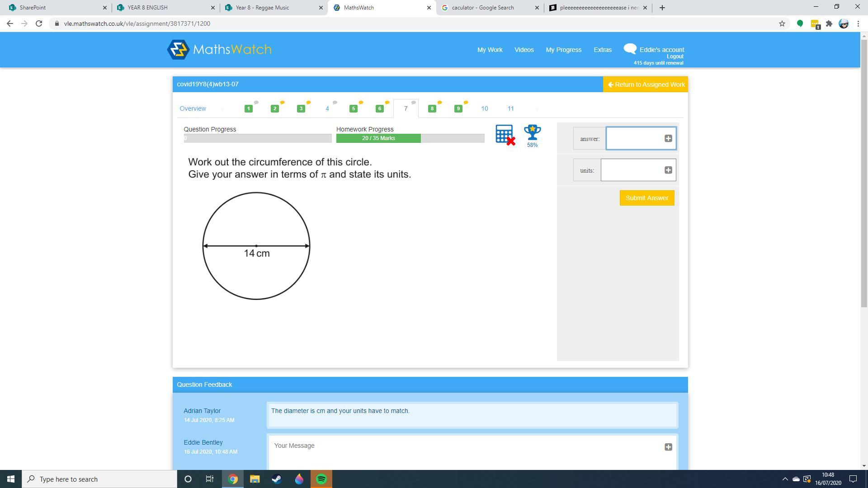Click the plus icon in units field
This screenshot has width=868, height=488.
(668, 170)
